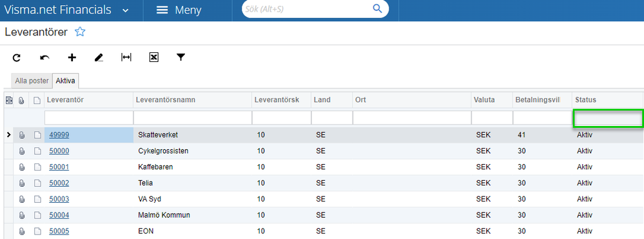Select the VA Syd name cell

pos(192,199)
